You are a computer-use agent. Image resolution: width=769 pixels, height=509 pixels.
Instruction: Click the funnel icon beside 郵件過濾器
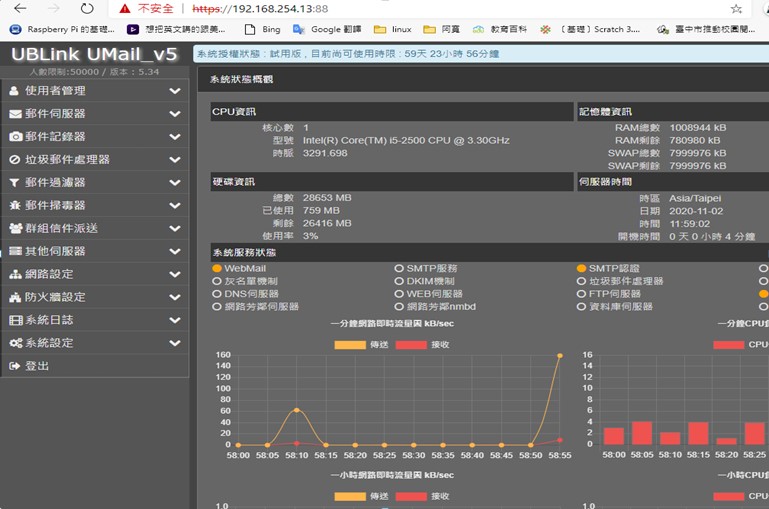click(15, 183)
